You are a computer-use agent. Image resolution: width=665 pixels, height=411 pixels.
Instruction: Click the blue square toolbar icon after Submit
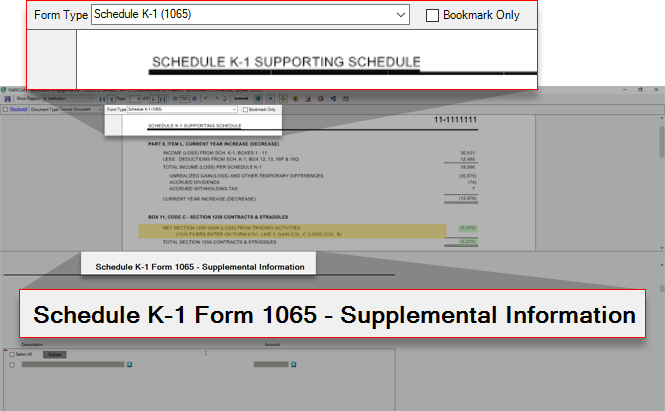[258, 98]
